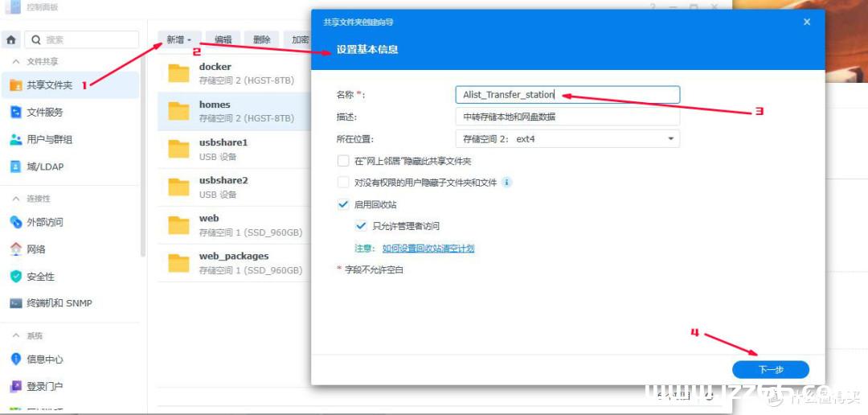This screenshot has width=868, height=415.
Task: Click the 加密 toolbar button
Action: tap(300, 40)
